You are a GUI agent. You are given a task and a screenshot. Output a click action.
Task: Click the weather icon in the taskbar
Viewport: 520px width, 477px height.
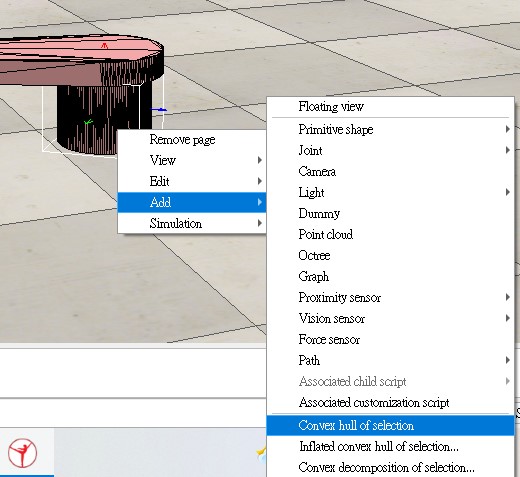coord(261,454)
